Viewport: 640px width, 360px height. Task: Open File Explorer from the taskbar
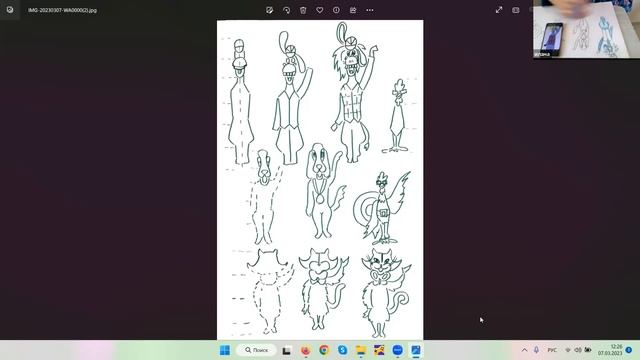point(361,350)
